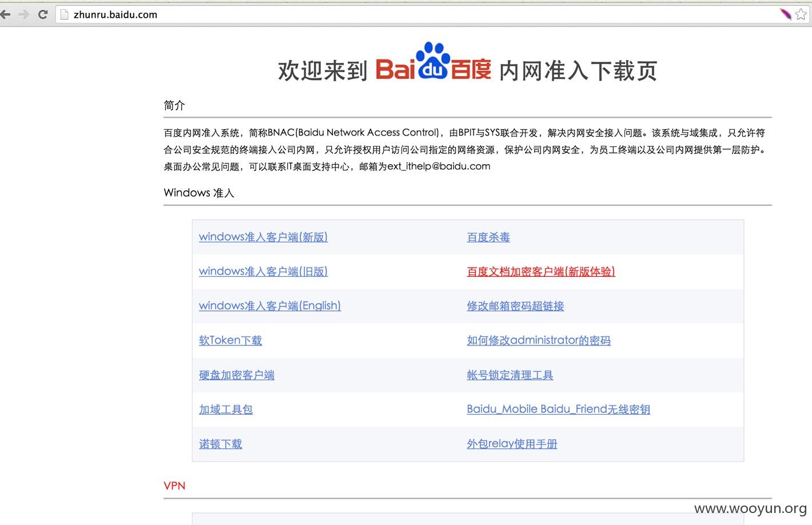Click the 简介 section heading

[x=174, y=105]
